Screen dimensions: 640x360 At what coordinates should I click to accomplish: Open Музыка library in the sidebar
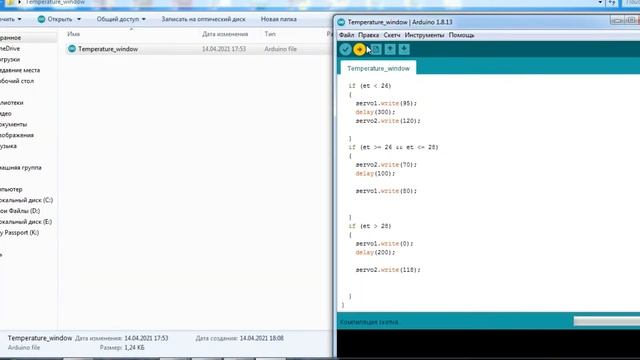point(8,146)
